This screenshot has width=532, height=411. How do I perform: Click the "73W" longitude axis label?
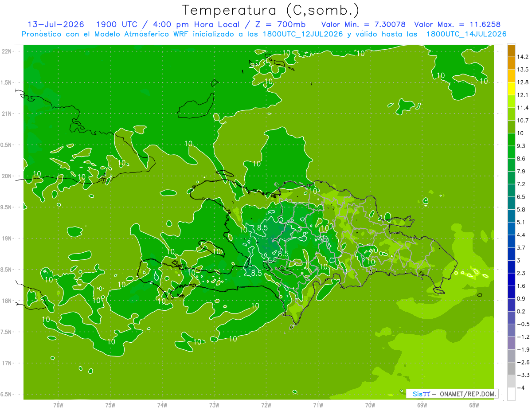pos(214,405)
